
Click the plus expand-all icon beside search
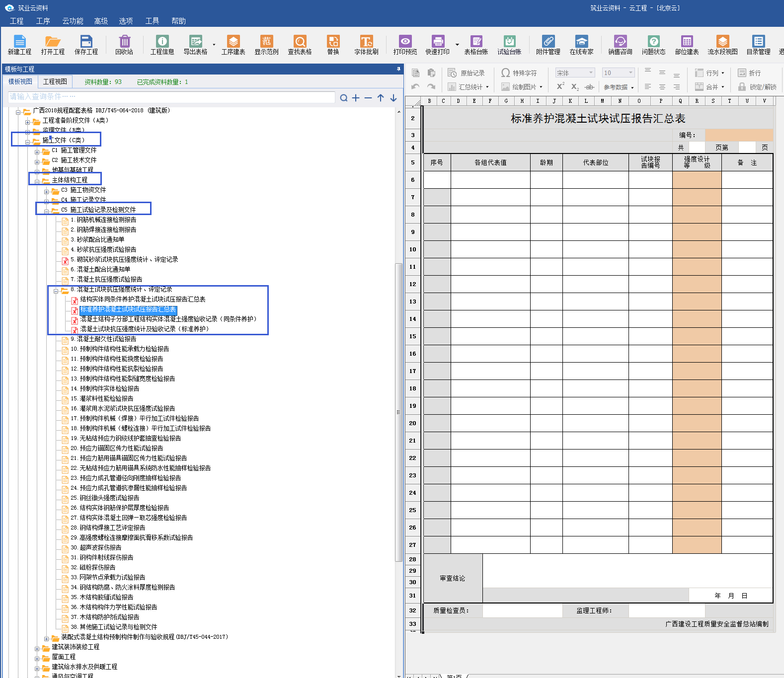coord(356,98)
